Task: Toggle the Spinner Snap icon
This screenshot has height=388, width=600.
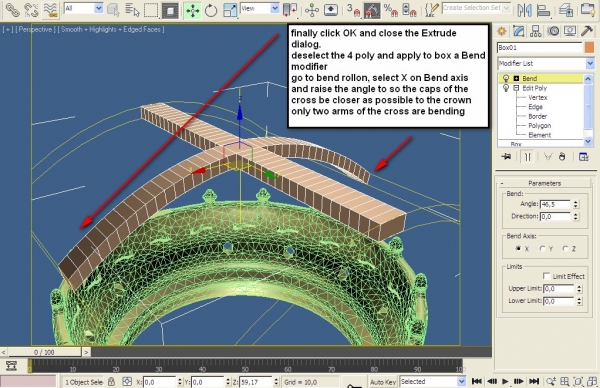Action: click(409, 10)
